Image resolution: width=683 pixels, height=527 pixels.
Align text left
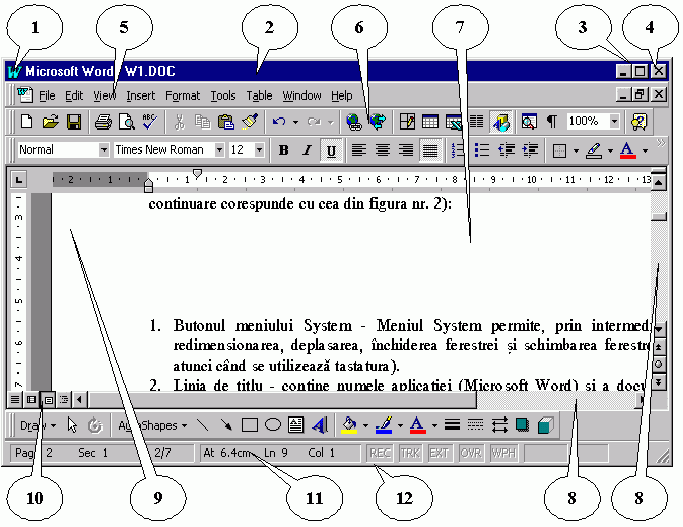(359, 150)
